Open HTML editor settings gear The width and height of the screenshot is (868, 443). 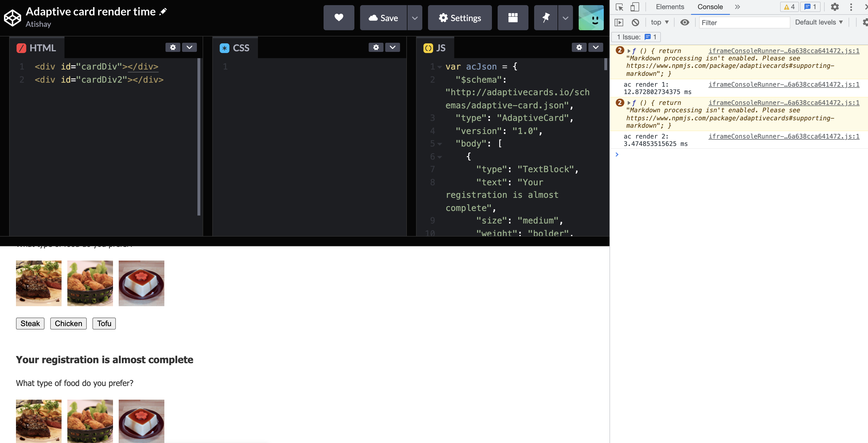[173, 47]
